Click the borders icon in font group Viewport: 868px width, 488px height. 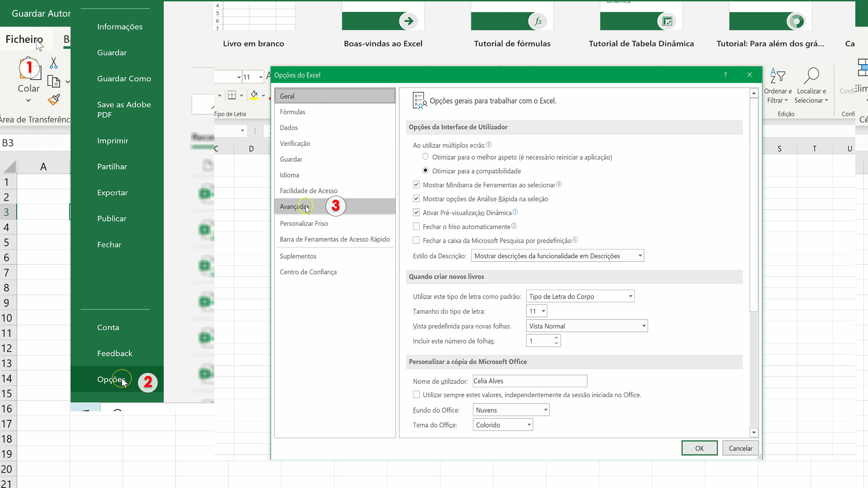[232, 95]
